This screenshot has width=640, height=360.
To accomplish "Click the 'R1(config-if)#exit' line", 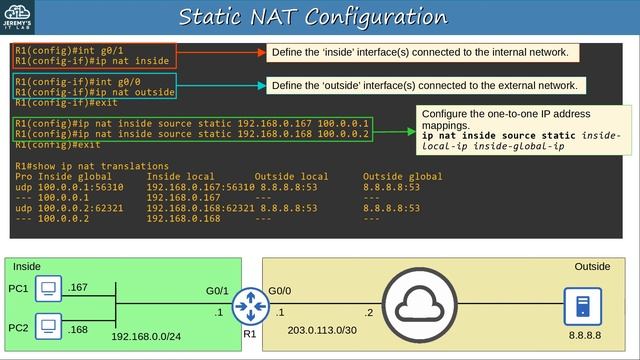I will [x=66, y=102].
